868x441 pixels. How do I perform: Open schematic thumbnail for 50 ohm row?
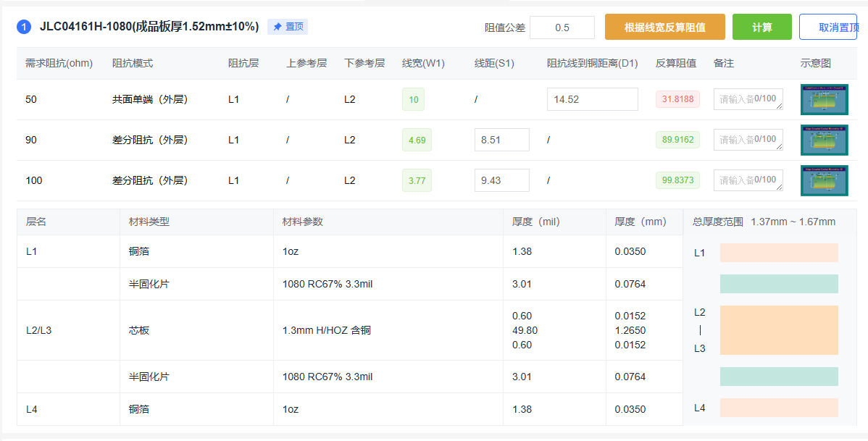pyautogui.click(x=824, y=99)
